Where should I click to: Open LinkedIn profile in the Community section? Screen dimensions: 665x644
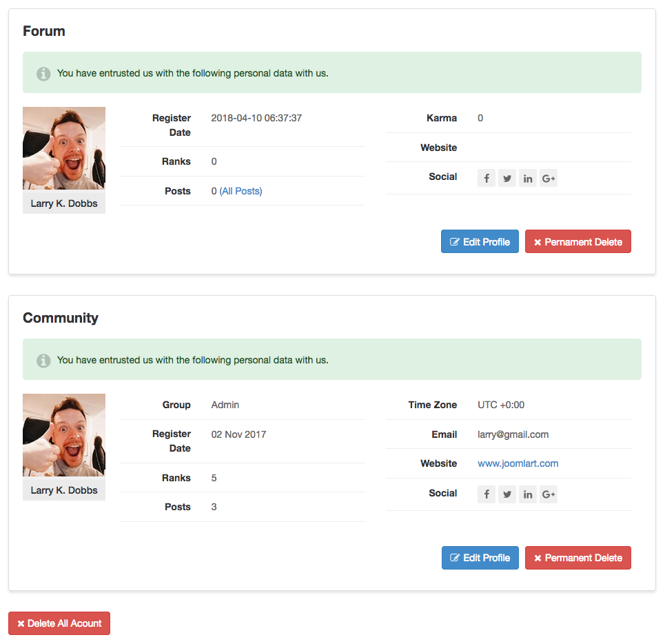pos(528,494)
